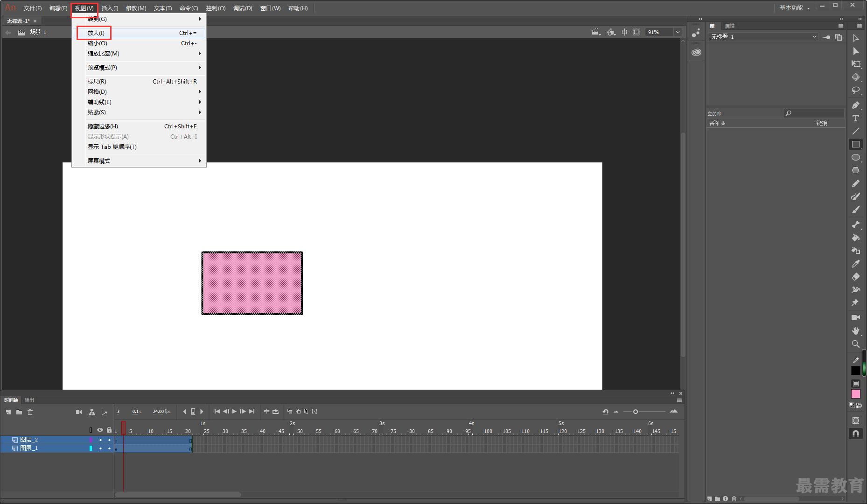This screenshot has height=504, width=867.
Task: Select the Line tool
Action: tap(855, 132)
